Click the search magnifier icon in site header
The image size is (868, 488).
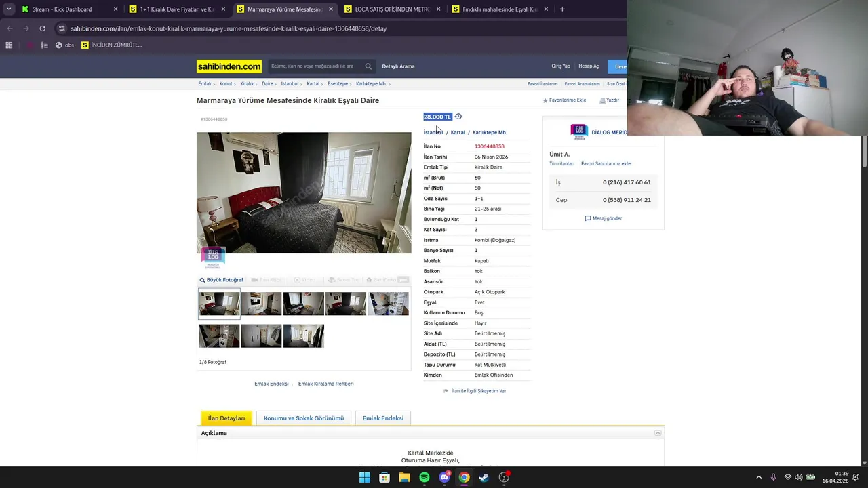coord(368,66)
